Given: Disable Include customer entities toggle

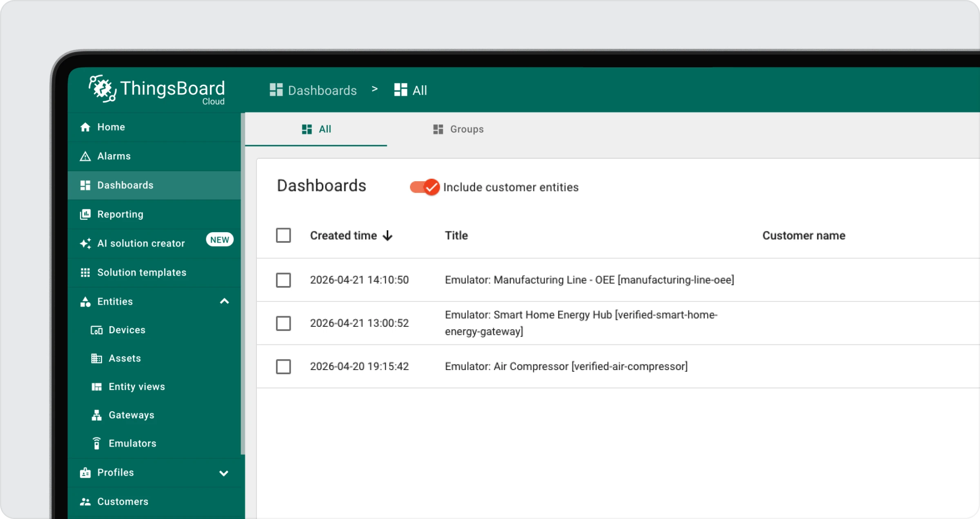Looking at the screenshot, I should (424, 187).
